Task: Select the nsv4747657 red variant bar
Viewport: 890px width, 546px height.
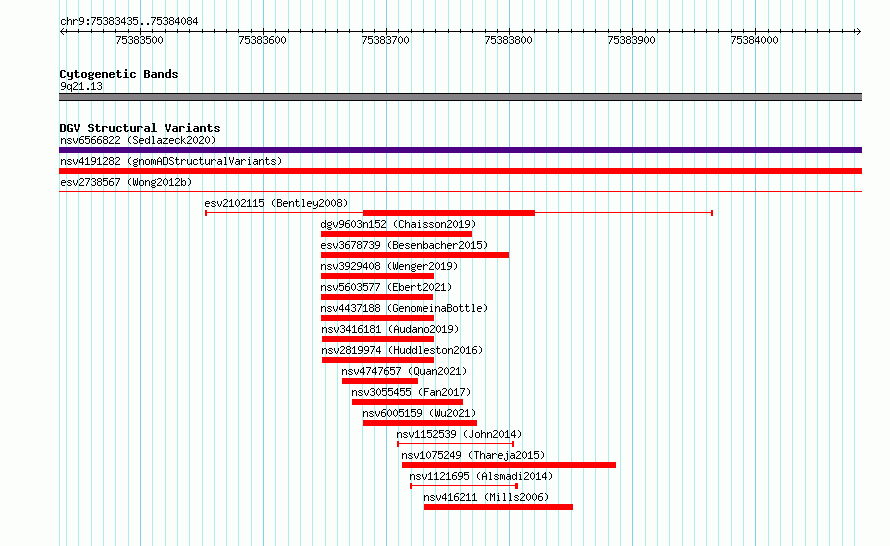Action: pyautogui.click(x=380, y=381)
